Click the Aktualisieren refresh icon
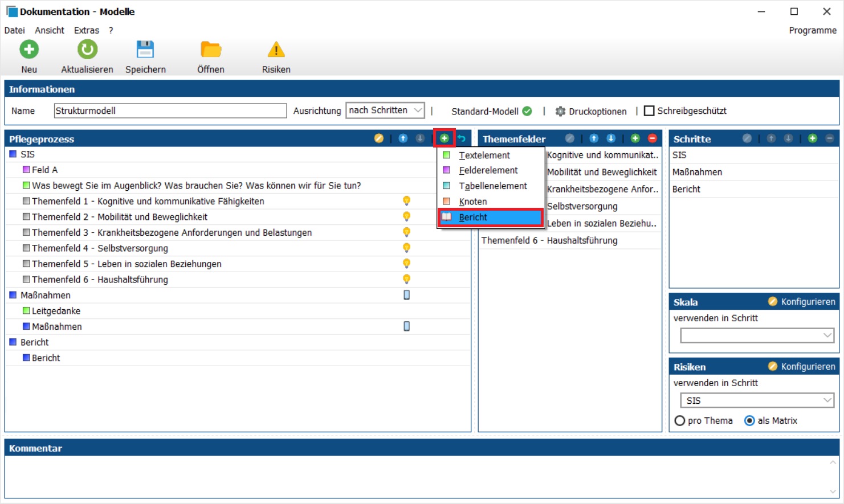 (x=87, y=50)
